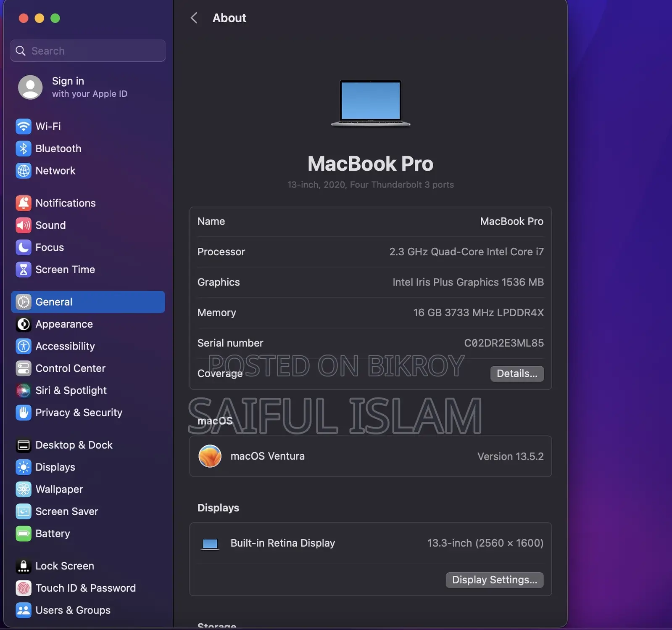Go back using the back chevron

194,18
